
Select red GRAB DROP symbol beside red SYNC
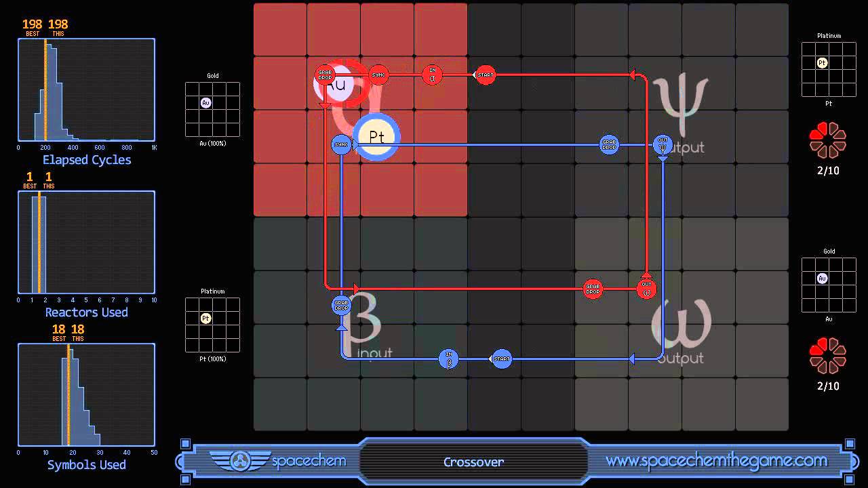(x=325, y=75)
